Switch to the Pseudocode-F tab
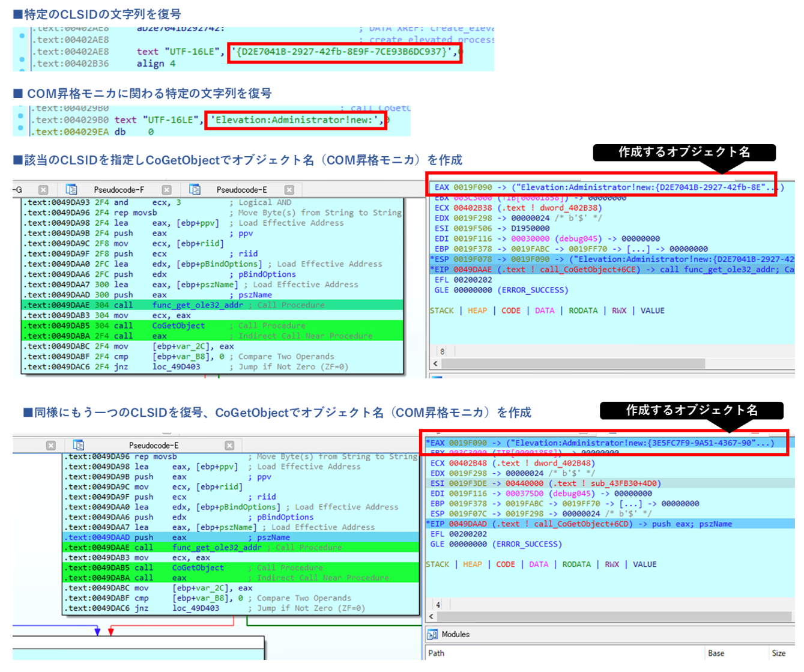 pos(119,190)
